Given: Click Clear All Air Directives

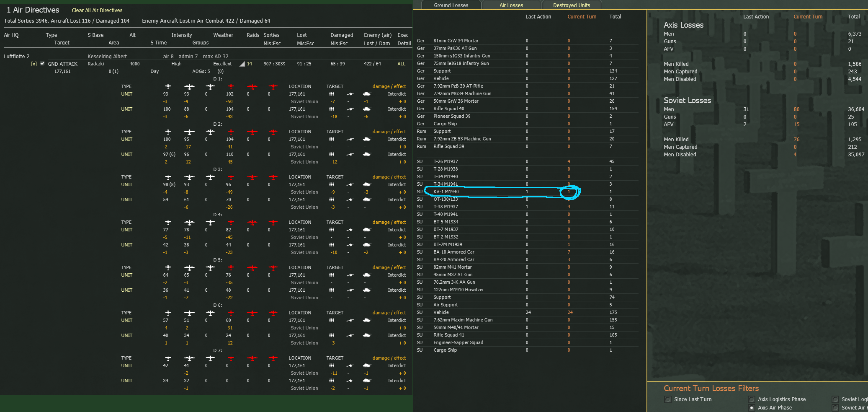Looking at the screenshot, I should pos(97,10).
